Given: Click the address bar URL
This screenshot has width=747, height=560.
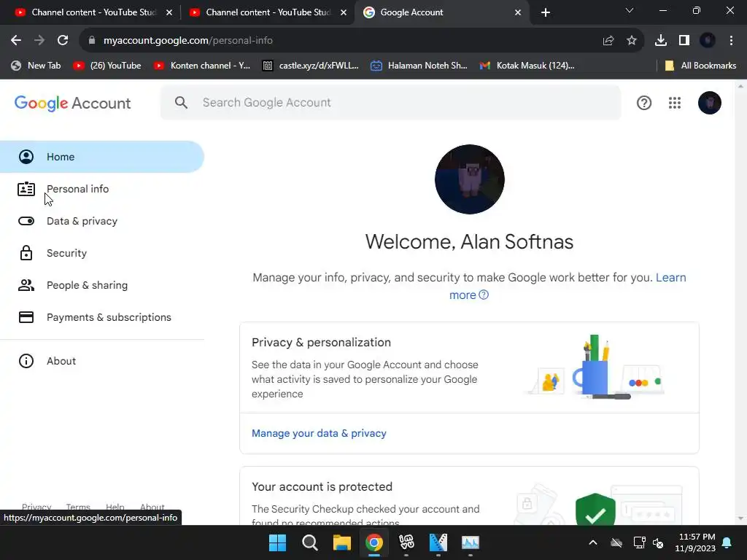Looking at the screenshot, I should 188,41.
